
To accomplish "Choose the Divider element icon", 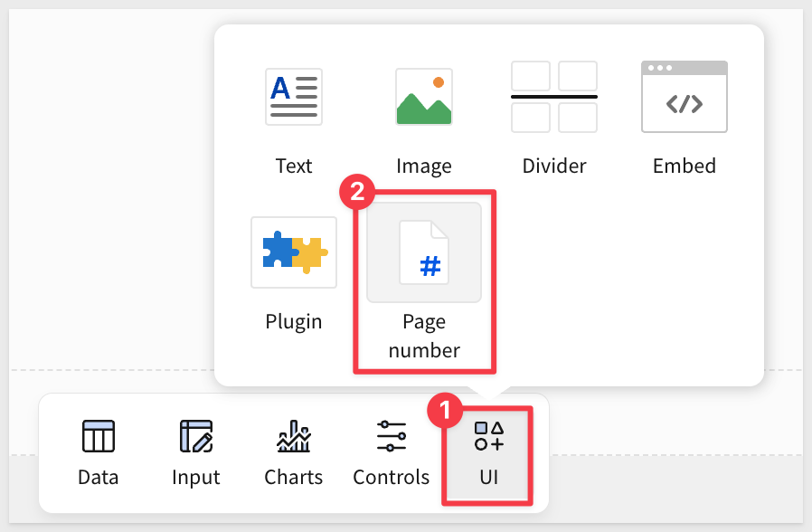I will click(553, 96).
